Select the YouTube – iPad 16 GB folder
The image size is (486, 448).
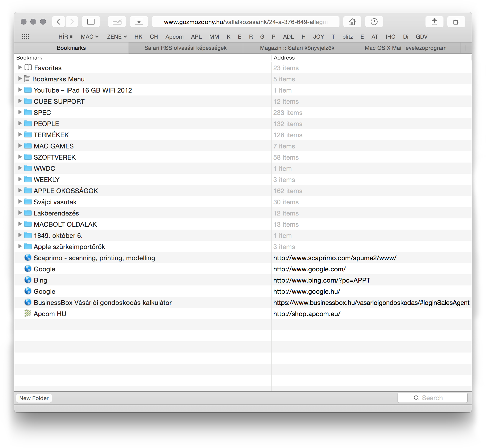tap(243, 90)
